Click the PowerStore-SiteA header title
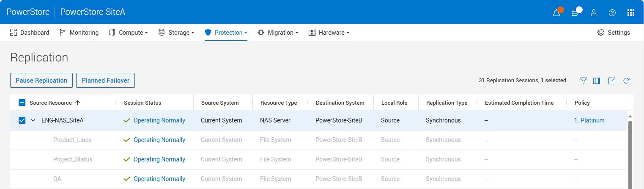The width and height of the screenshot is (644, 189). click(93, 12)
